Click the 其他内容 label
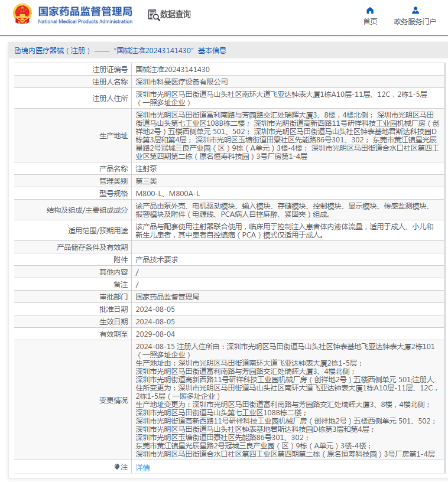This screenshot has width=448, height=482. 113,272
